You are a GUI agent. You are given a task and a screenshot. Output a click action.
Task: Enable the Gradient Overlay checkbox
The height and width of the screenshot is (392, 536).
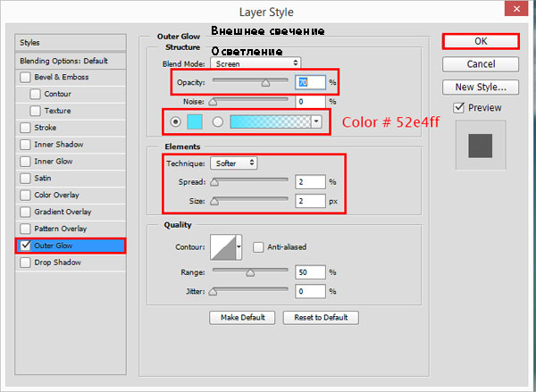[25, 212]
